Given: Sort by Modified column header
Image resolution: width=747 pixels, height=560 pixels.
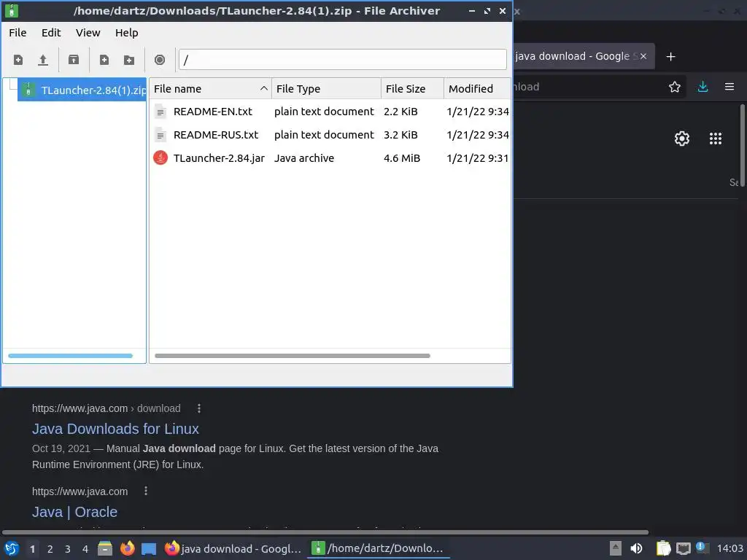Looking at the screenshot, I should [x=477, y=88].
